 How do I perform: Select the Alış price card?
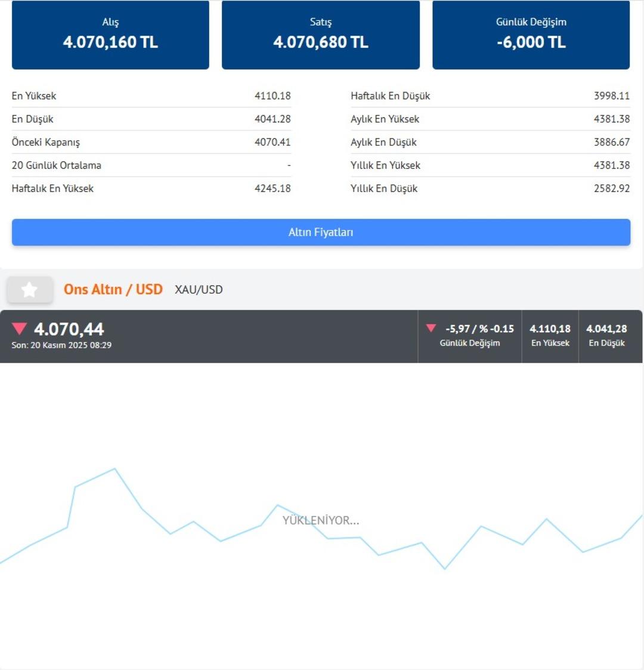coord(110,35)
